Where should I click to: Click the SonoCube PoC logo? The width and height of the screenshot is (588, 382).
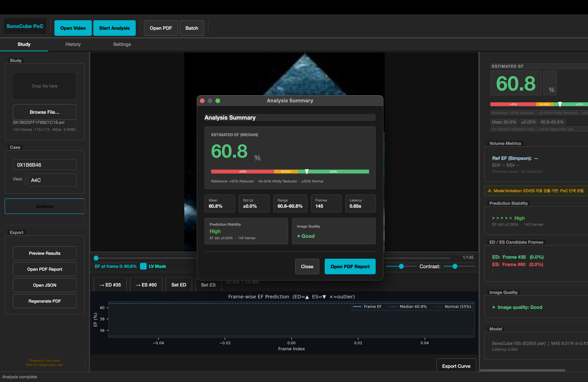pyautogui.click(x=25, y=26)
